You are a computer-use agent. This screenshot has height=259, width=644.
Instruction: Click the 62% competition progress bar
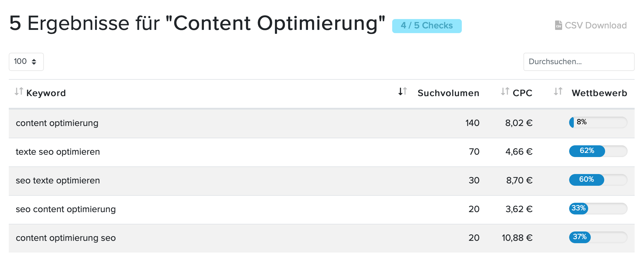(598, 151)
